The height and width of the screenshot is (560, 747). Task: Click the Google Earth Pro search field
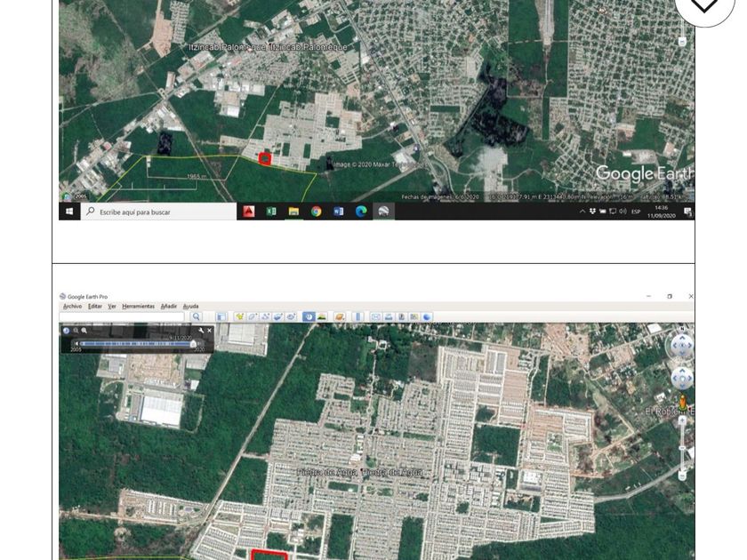[122, 316]
